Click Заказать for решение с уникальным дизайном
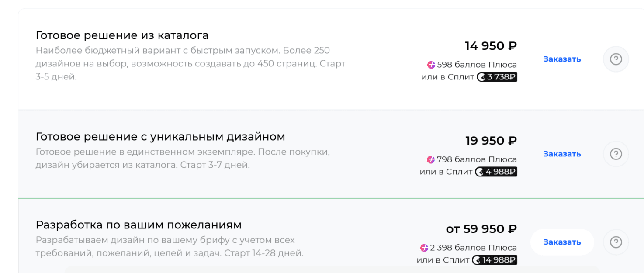644x273 pixels. pyautogui.click(x=562, y=153)
